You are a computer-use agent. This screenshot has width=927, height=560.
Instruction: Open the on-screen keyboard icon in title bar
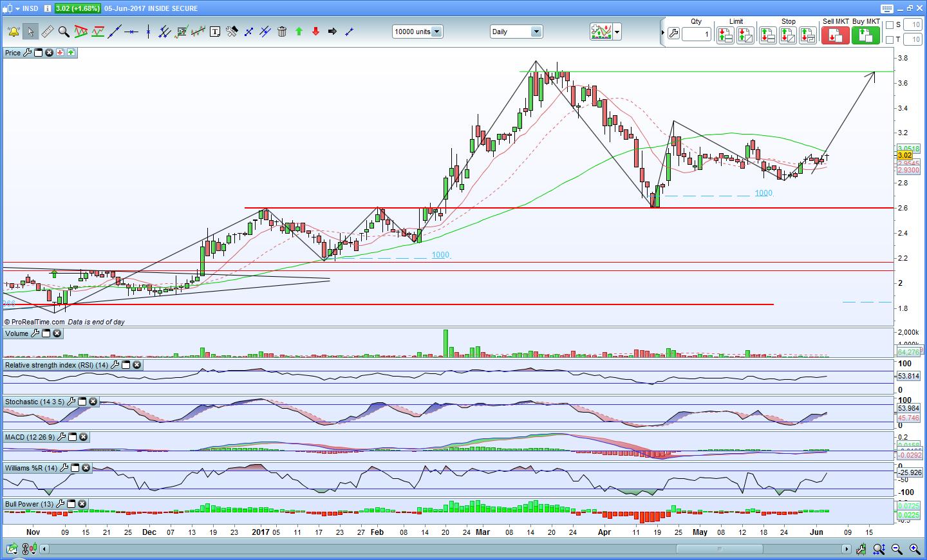click(886, 8)
